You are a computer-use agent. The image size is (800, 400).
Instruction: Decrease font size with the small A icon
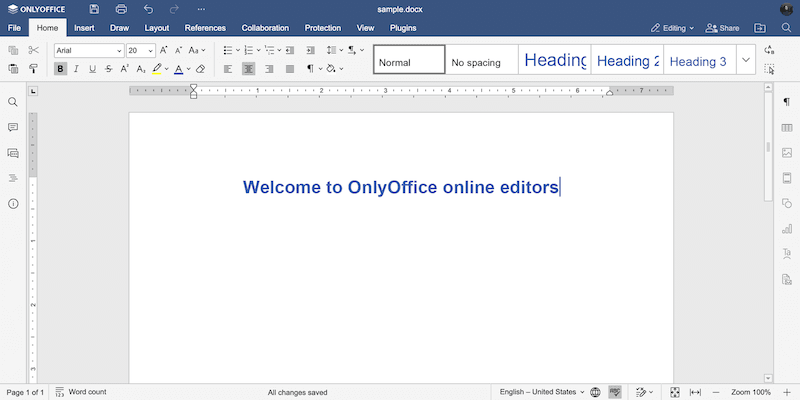point(179,50)
